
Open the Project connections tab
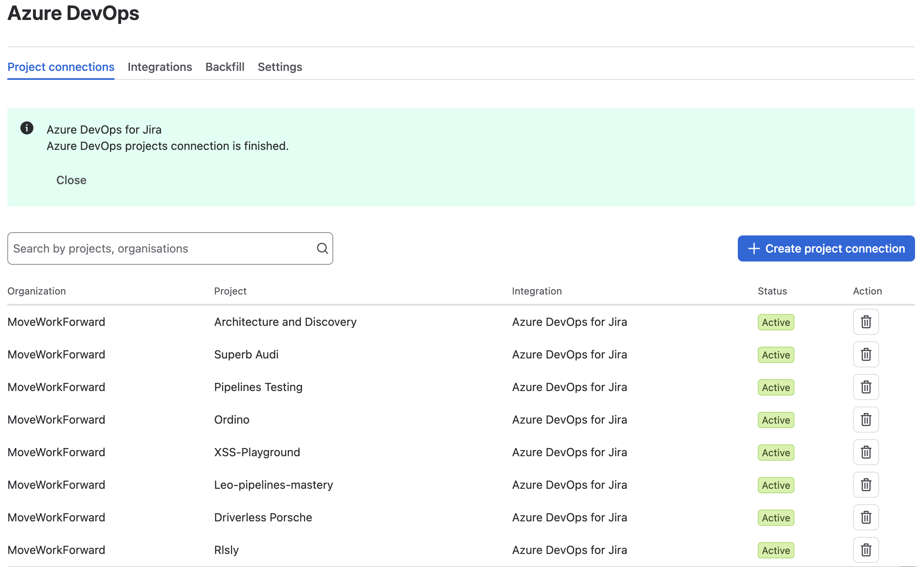(61, 67)
